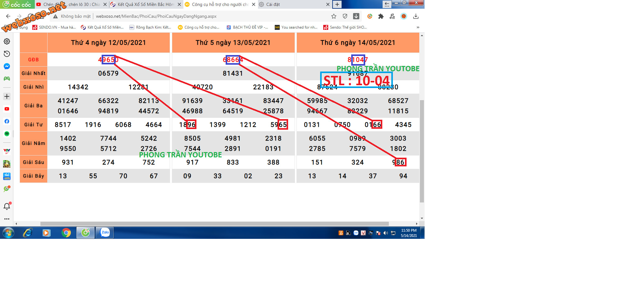
Task: Click the ad-block shield icon
Action: [x=345, y=16]
